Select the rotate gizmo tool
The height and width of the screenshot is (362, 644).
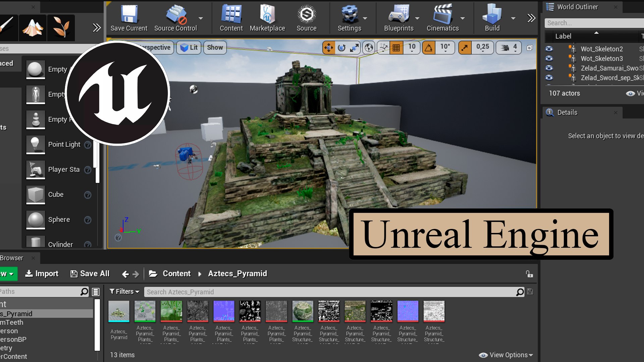coord(341,48)
